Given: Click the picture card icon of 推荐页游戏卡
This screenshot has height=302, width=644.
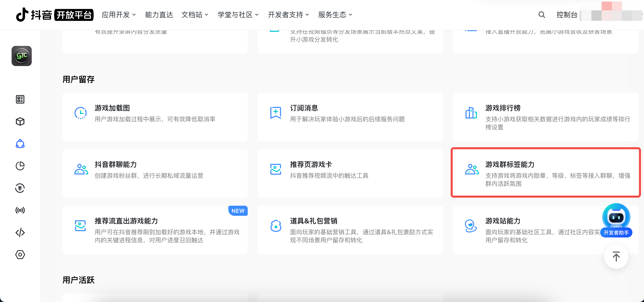Looking at the screenshot, I should click(x=276, y=169).
